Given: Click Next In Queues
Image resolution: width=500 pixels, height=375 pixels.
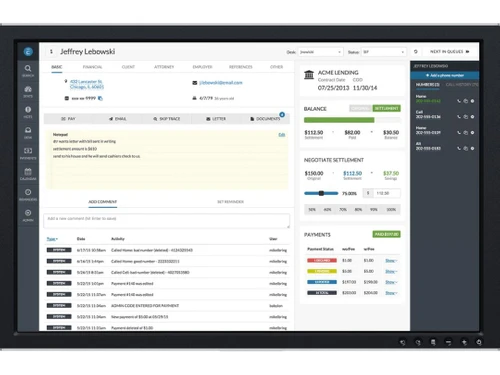Looking at the screenshot, I should click(x=450, y=52).
